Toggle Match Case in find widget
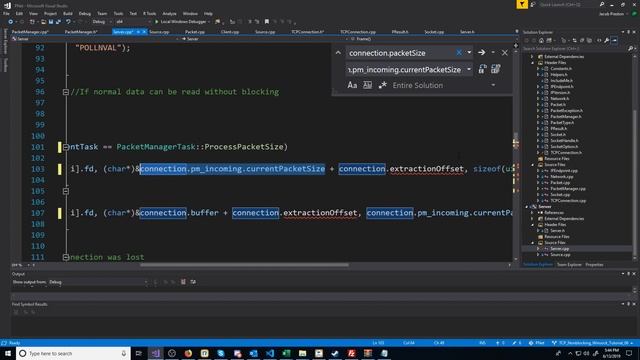This screenshot has height=360, width=640. pyautogui.click(x=352, y=85)
